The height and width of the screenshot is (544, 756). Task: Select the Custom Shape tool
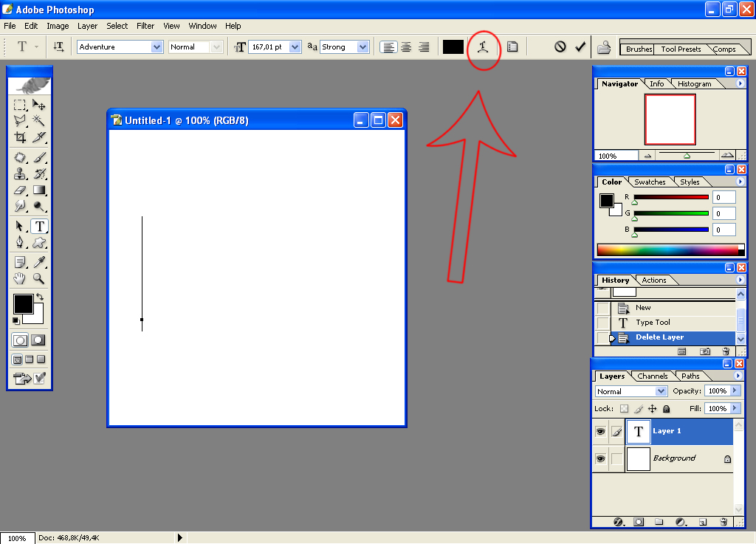point(39,242)
